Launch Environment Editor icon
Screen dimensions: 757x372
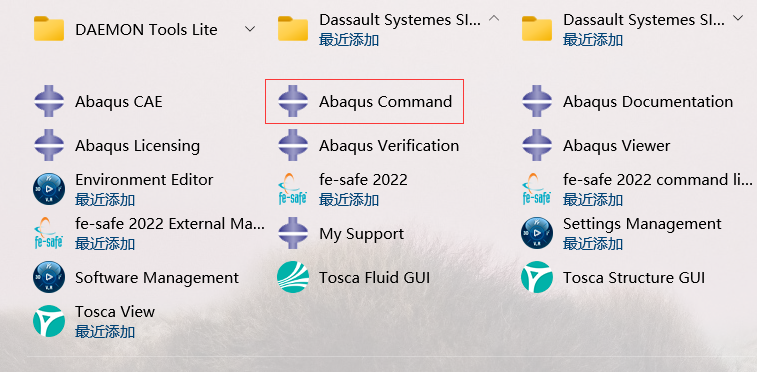49,189
